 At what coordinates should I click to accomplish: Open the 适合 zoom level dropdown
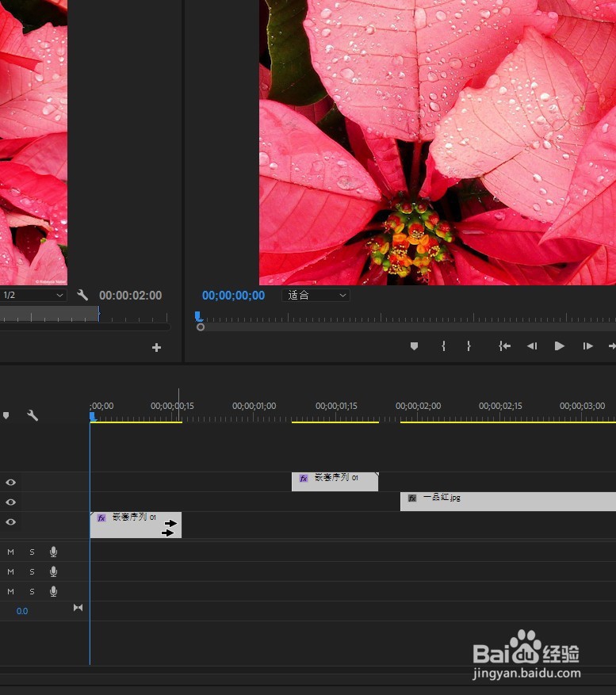pyautogui.click(x=316, y=296)
